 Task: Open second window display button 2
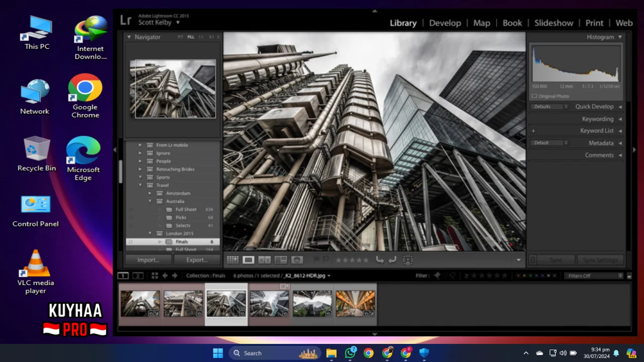[137, 276]
